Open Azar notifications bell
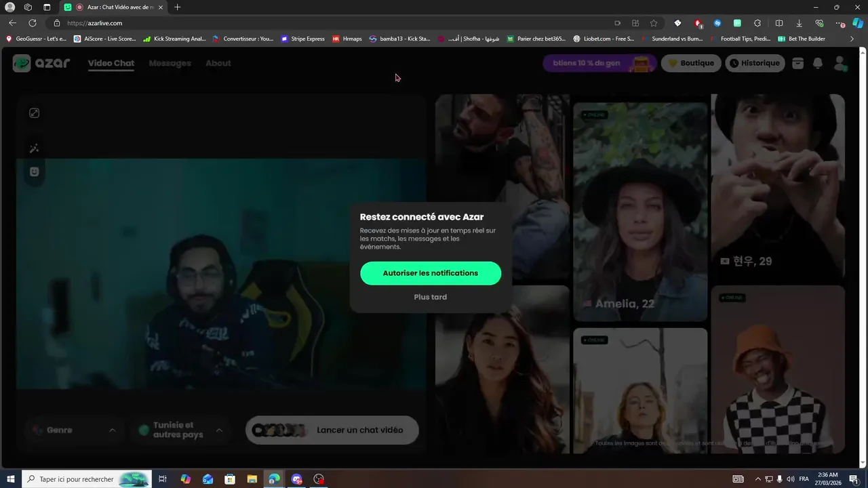This screenshot has width=868, height=488. click(x=818, y=63)
